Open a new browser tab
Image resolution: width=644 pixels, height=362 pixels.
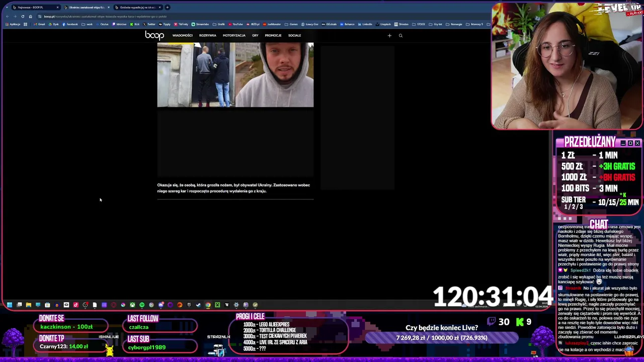click(x=168, y=7)
